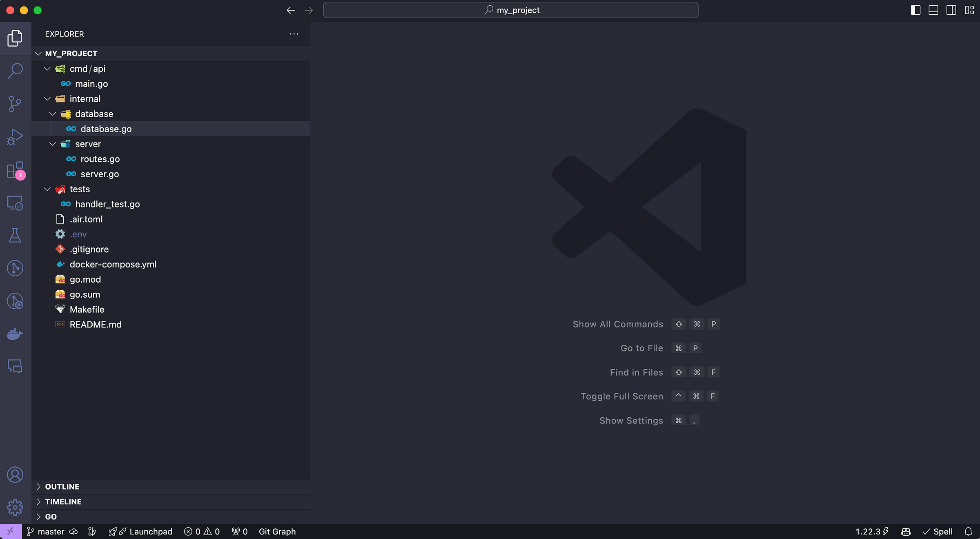Expand the OUTLINE section
980x539 pixels.
[x=62, y=487]
